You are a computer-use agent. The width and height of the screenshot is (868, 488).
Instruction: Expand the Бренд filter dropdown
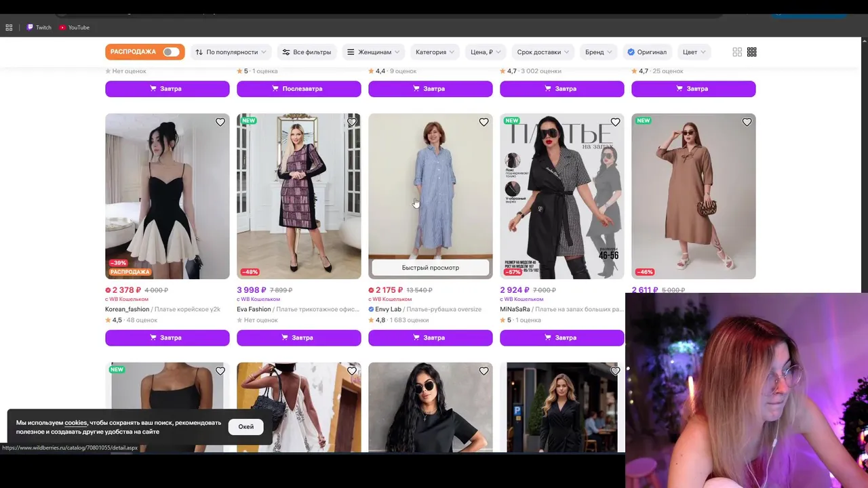[x=599, y=52]
